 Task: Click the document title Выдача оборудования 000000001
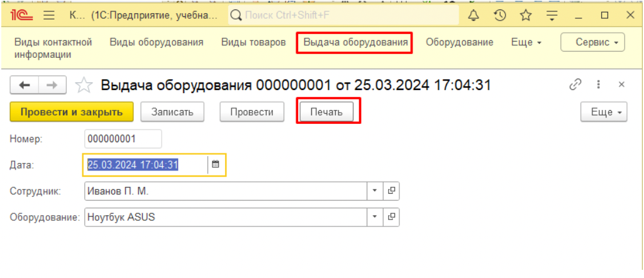point(296,85)
